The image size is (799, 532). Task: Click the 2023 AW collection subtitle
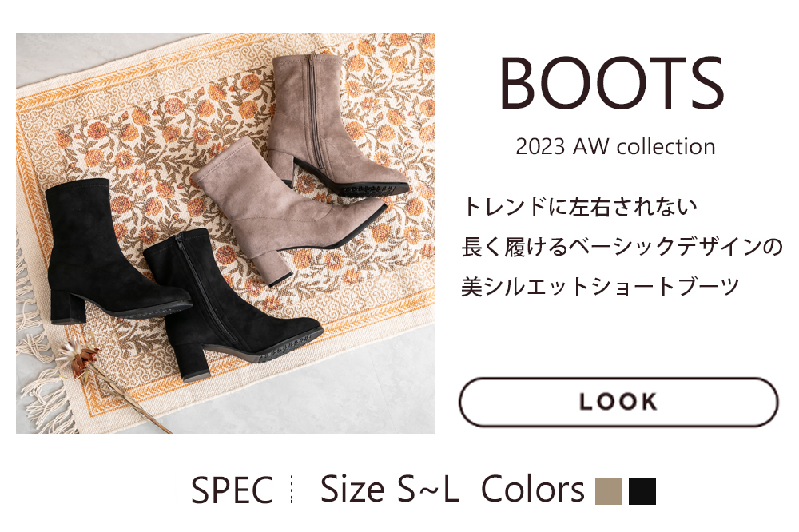tap(615, 146)
